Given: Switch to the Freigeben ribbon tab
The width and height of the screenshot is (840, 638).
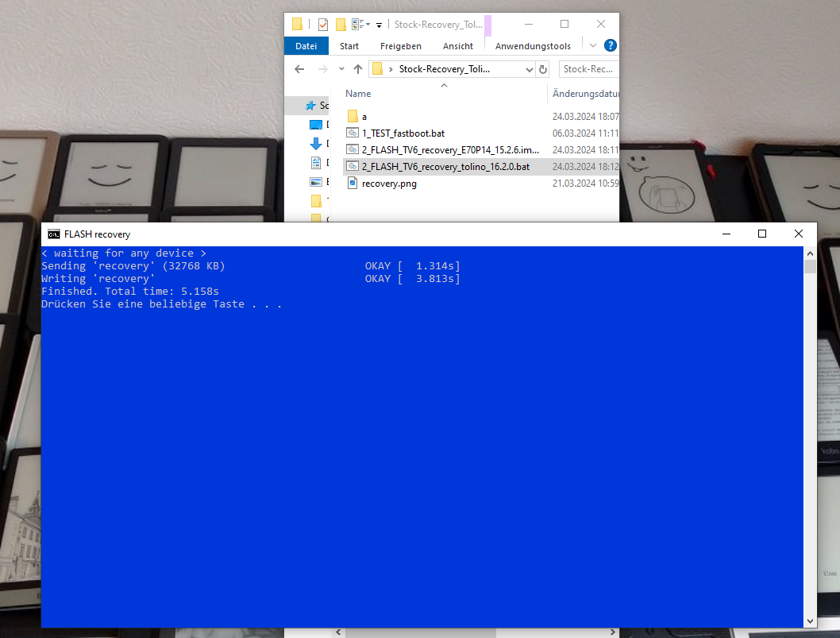Looking at the screenshot, I should click(x=401, y=46).
